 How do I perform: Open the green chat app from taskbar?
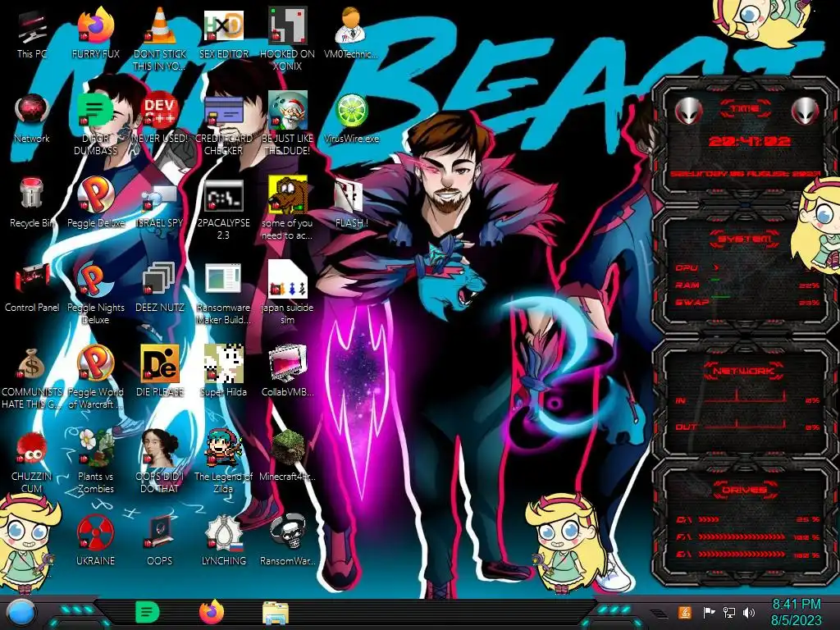147,613
